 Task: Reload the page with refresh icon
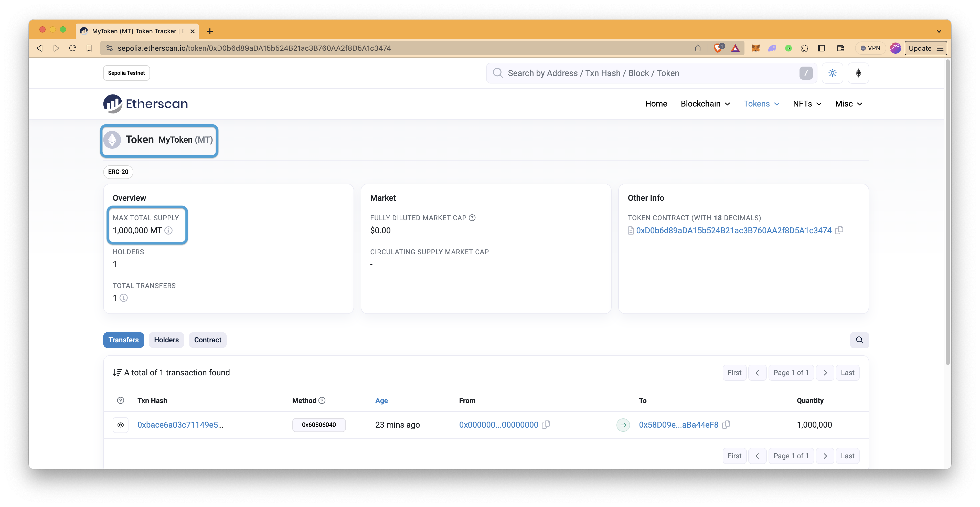(72, 48)
